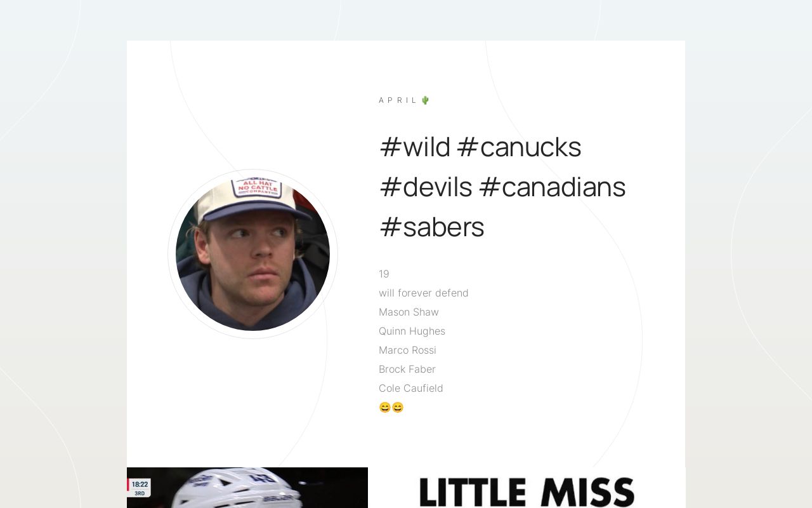The height and width of the screenshot is (508, 812).
Task: Click the Cole Caufield name
Action: (411, 389)
